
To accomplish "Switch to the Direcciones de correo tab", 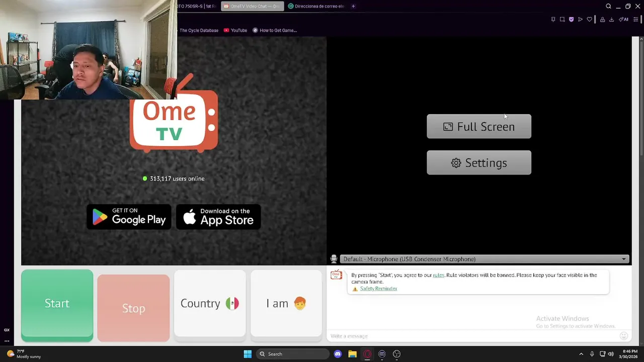I will pyautogui.click(x=316, y=6).
